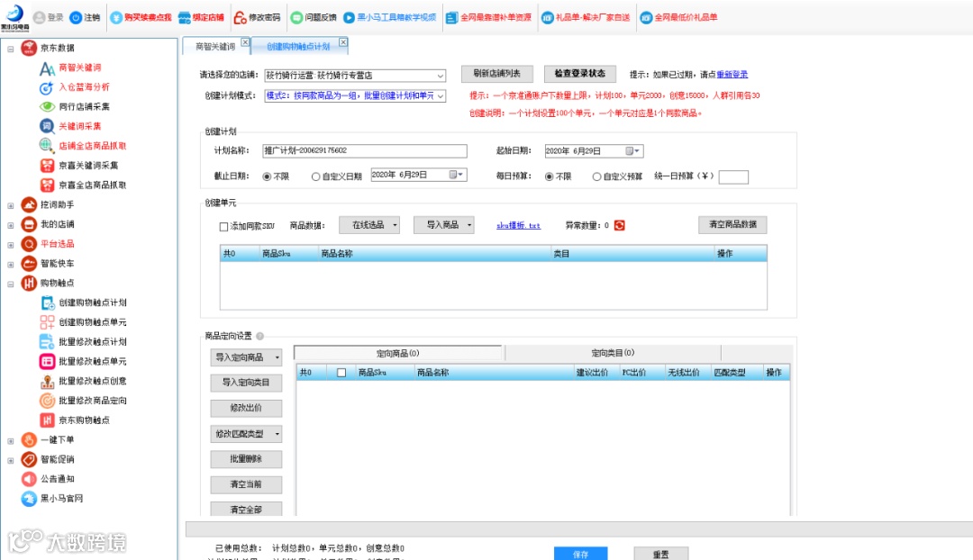
Task: Expand the 挖词助手 tree node
Action: 11,205
